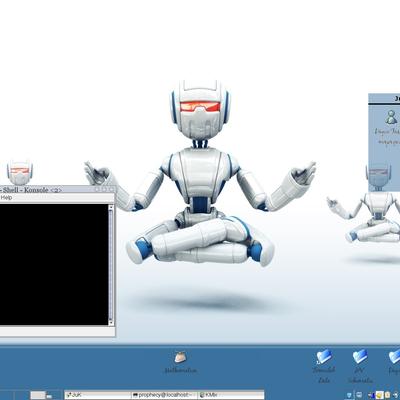Click the small robot head desktop icon
This screenshot has height=400, width=400.
(x=20, y=172)
